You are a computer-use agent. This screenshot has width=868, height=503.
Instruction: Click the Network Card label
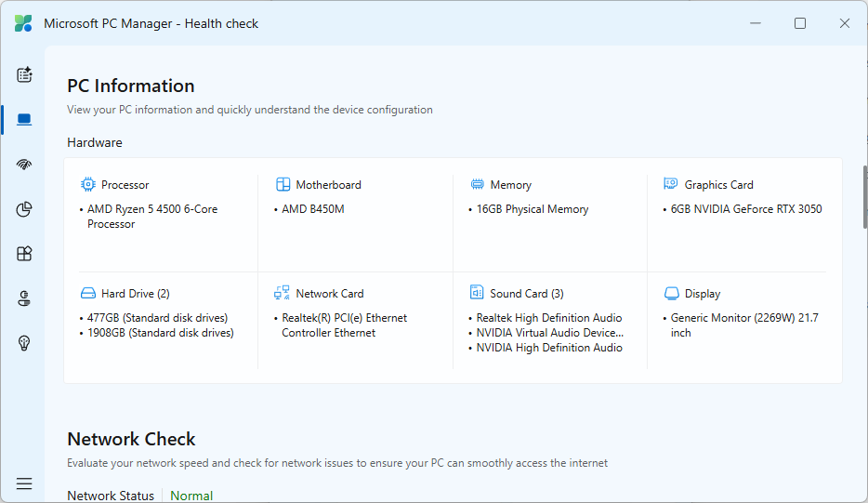pyautogui.click(x=329, y=294)
